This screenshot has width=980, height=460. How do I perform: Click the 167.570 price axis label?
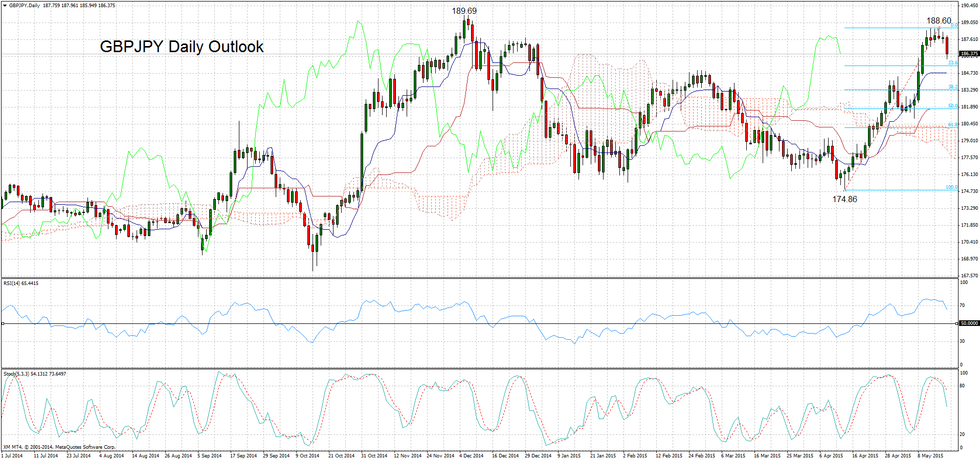tap(969, 276)
